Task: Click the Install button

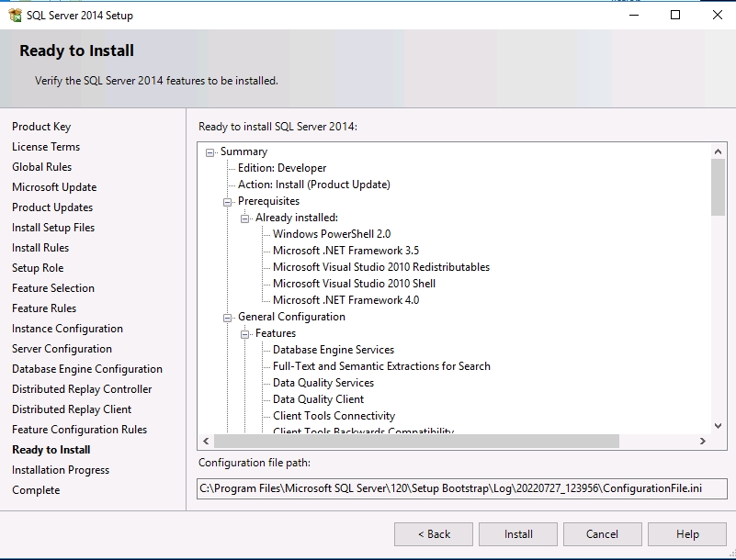Action: point(518,534)
